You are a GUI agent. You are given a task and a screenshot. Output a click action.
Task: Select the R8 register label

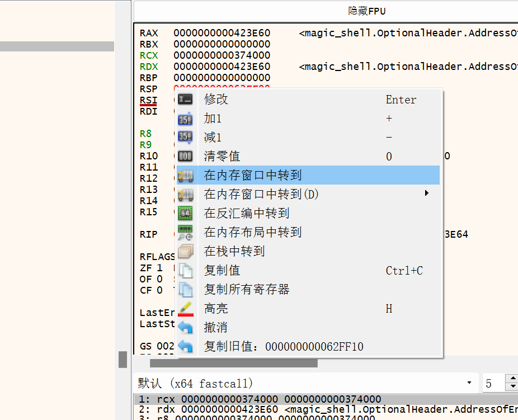click(x=145, y=134)
